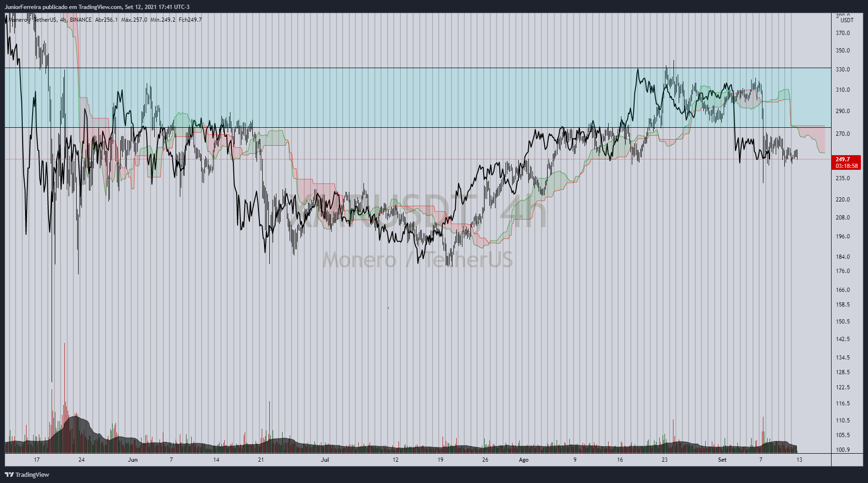
Task: Click the 'Jul' label on time axis
Action: [x=325, y=460]
